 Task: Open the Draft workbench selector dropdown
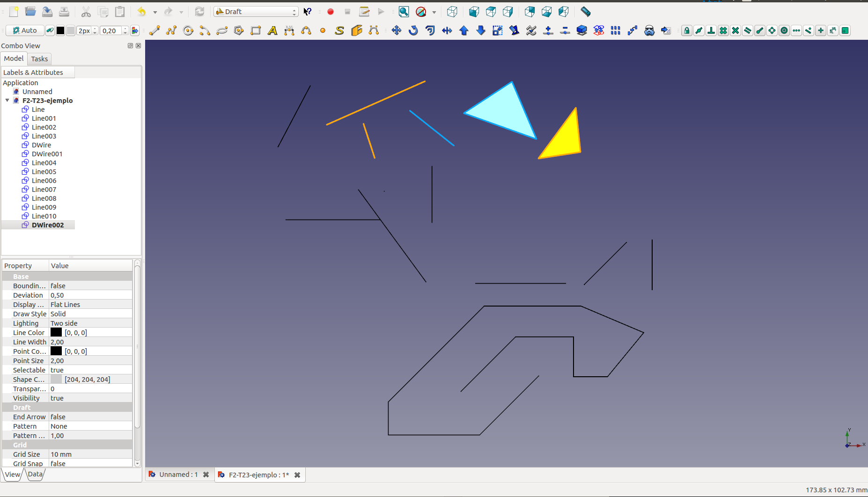click(x=256, y=12)
